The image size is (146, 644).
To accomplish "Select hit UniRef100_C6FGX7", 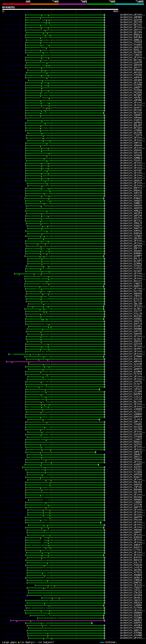I will [131, 389].
